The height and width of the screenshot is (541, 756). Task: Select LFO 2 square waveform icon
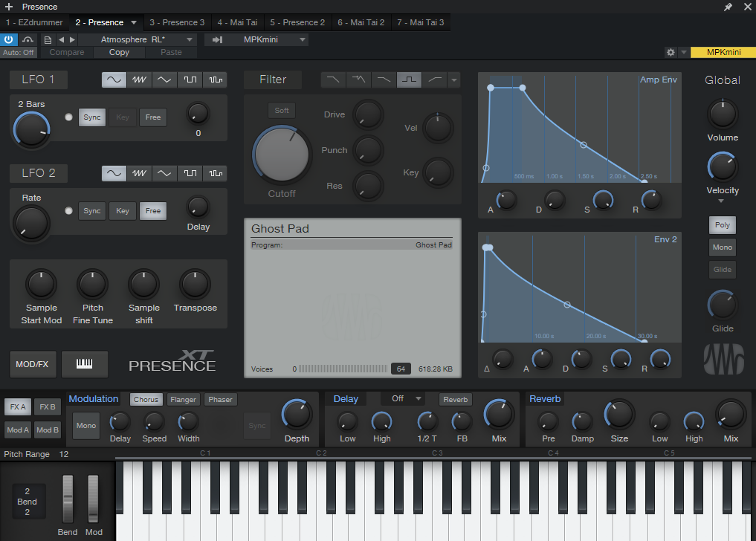(190, 173)
